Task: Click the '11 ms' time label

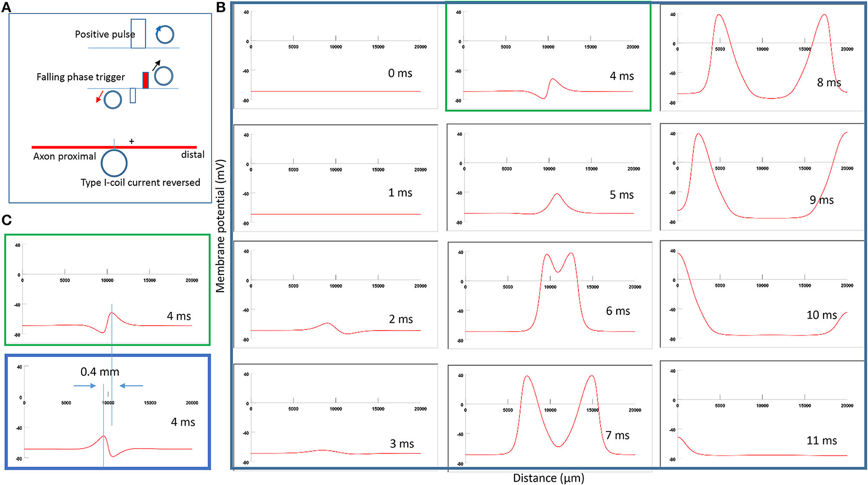Action: [821, 440]
